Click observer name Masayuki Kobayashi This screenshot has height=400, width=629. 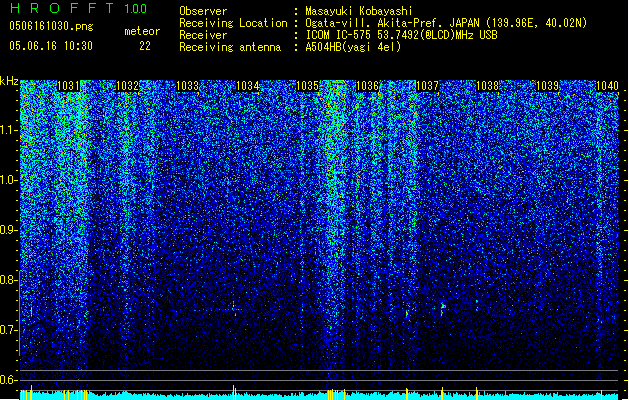click(x=359, y=11)
